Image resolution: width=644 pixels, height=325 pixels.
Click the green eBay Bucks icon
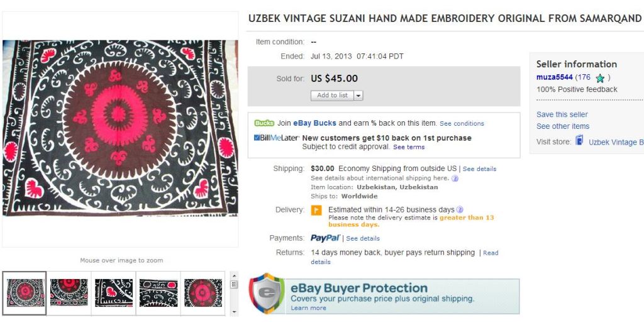(x=264, y=123)
